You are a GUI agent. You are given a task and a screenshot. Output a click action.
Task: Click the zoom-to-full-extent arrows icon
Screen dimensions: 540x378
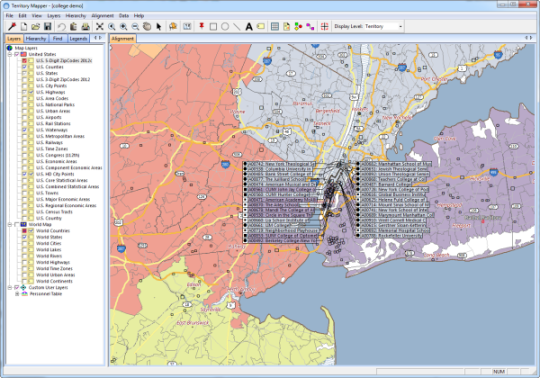[100, 27]
